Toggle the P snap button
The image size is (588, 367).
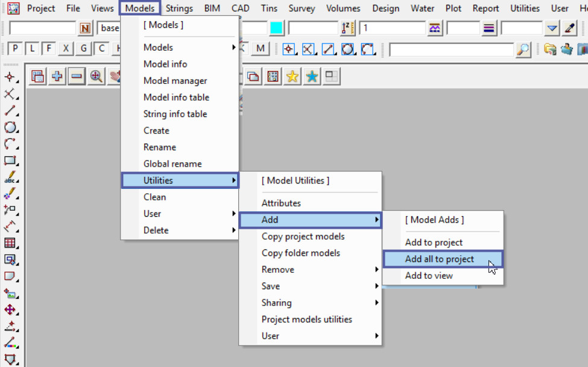tap(15, 48)
